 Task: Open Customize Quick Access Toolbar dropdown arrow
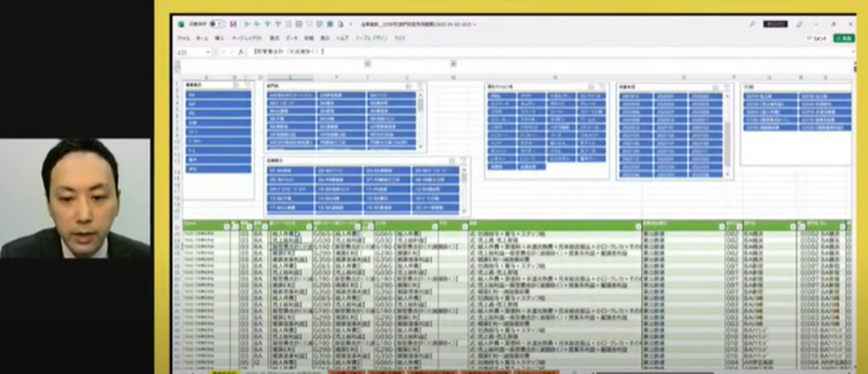pos(351,24)
